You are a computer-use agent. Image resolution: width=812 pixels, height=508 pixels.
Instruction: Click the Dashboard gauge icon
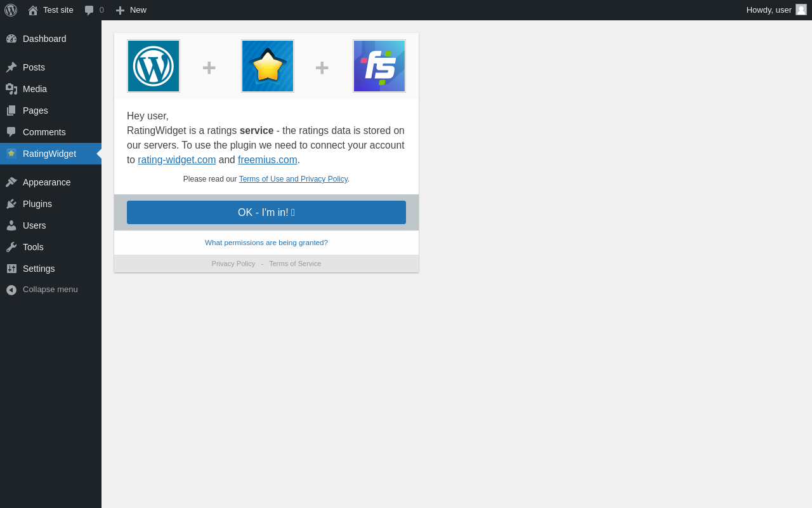click(11, 39)
